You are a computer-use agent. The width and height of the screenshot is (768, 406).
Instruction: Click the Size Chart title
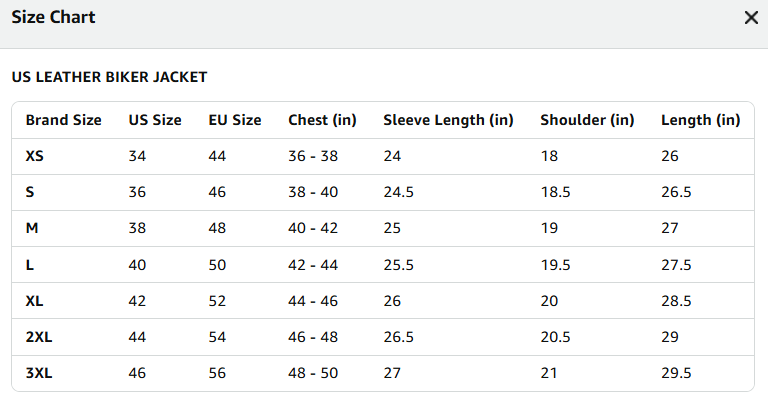(x=53, y=17)
